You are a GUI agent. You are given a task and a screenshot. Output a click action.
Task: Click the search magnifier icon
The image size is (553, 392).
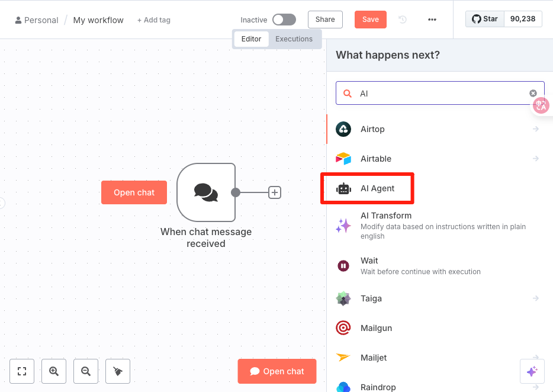(348, 94)
